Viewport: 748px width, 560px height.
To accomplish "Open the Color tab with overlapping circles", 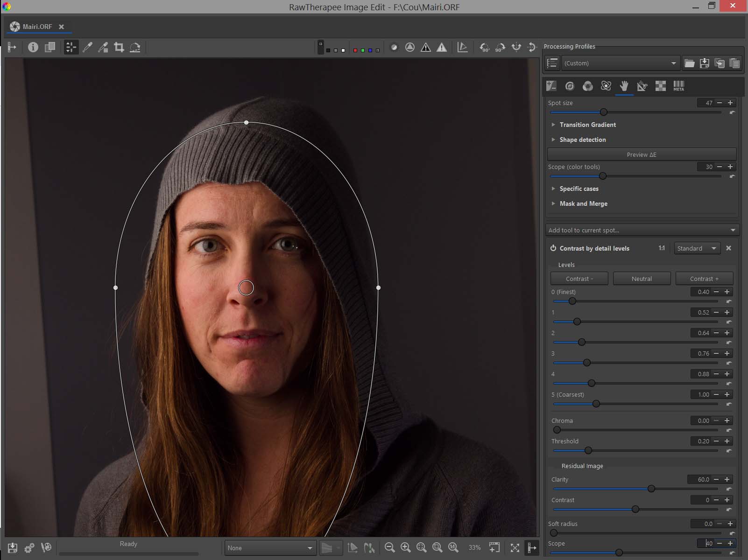I will click(587, 86).
